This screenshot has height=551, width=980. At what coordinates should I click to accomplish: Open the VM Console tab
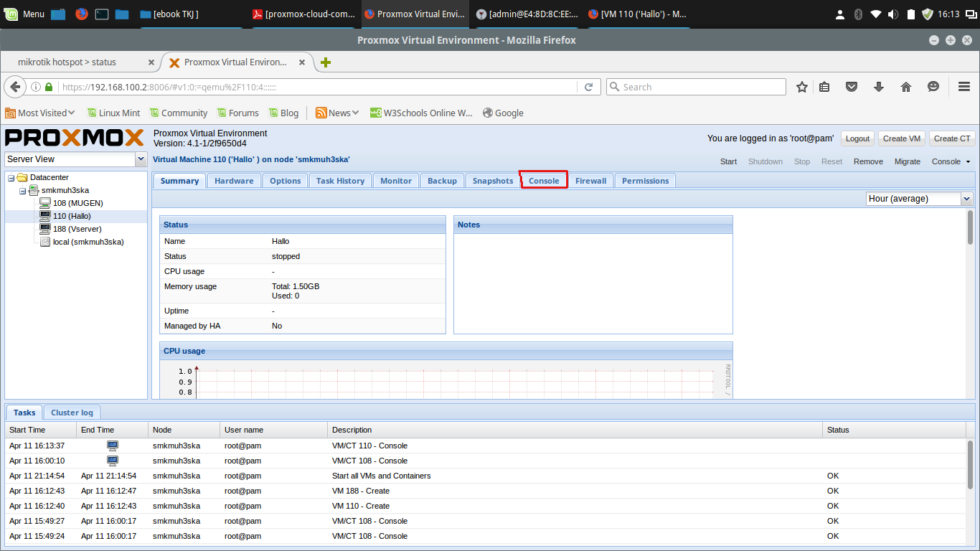click(544, 181)
